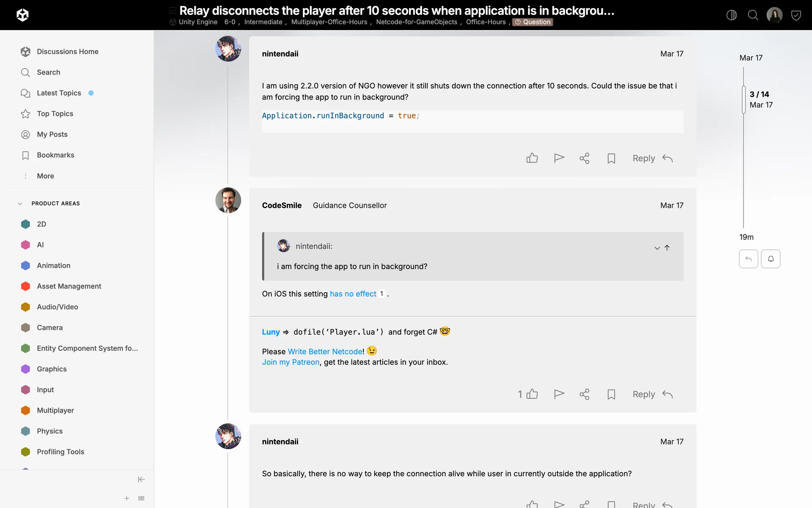Toggle the dark/light theme icon
This screenshot has width=812, height=508.
tap(732, 15)
